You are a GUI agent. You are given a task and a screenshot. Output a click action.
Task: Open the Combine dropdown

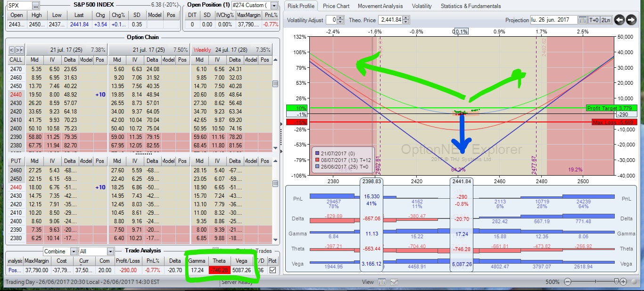(x=60, y=251)
